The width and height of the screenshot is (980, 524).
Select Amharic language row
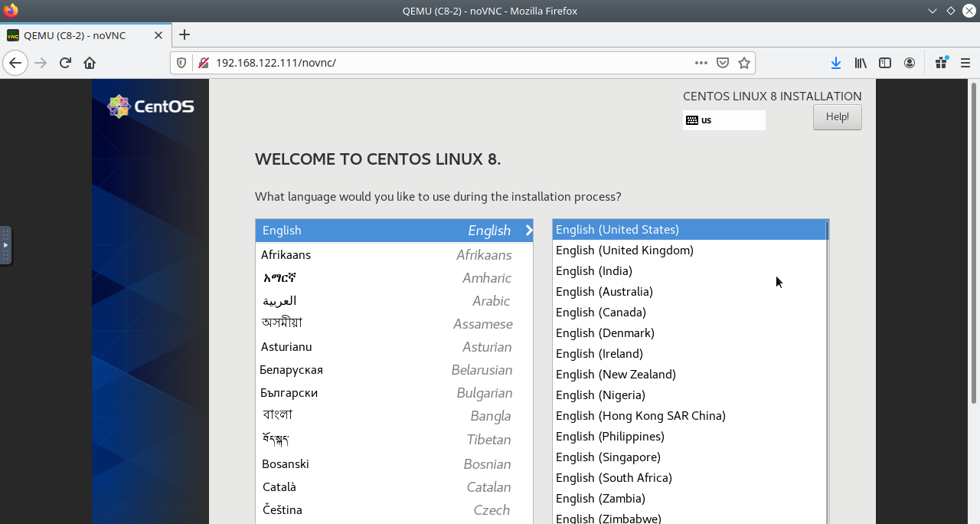(x=394, y=277)
